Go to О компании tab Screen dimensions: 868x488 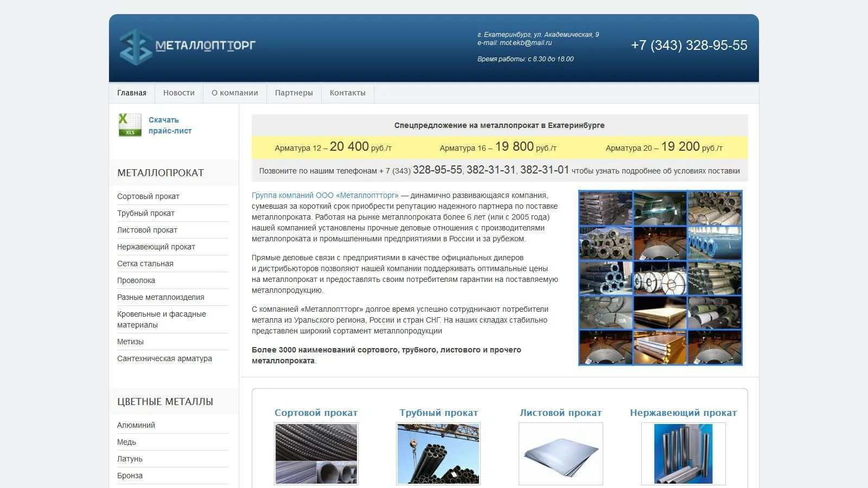235,93
